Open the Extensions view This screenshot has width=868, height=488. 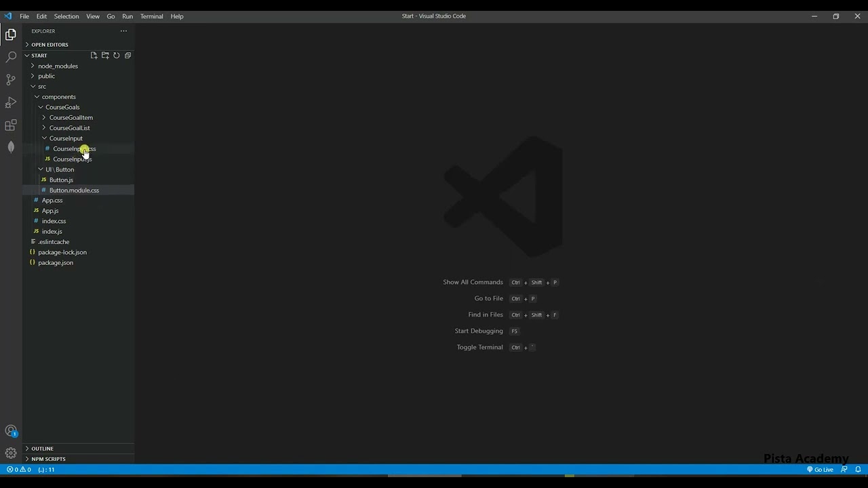(x=11, y=125)
